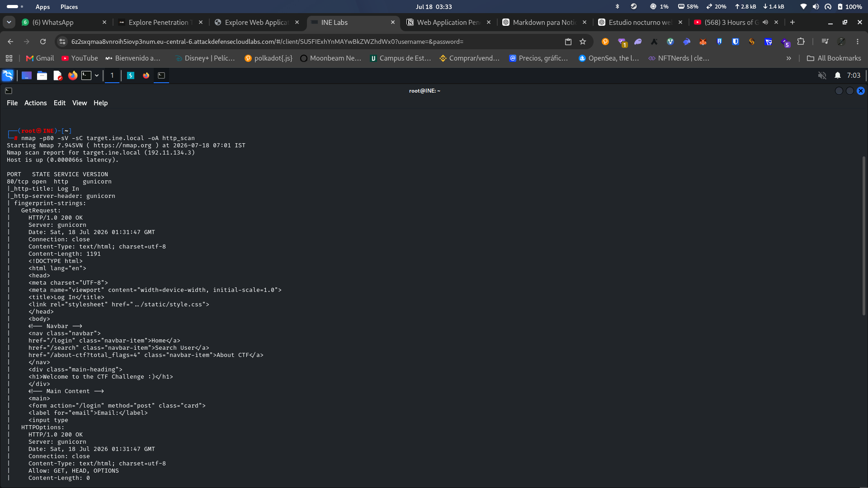This screenshot has width=868, height=488.
Task: Open the OpenSea bookmark
Action: click(x=609, y=58)
